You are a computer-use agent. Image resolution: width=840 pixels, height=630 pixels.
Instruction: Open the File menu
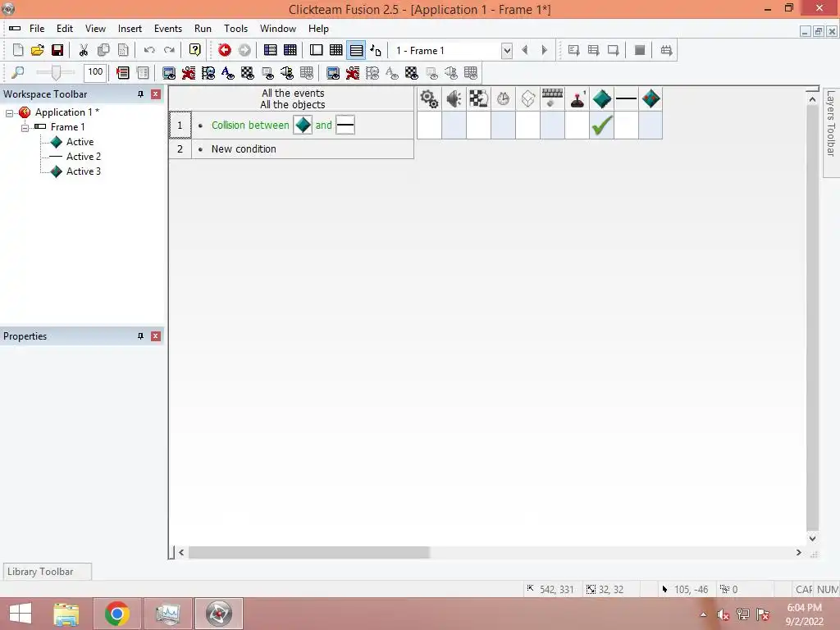(37, 29)
